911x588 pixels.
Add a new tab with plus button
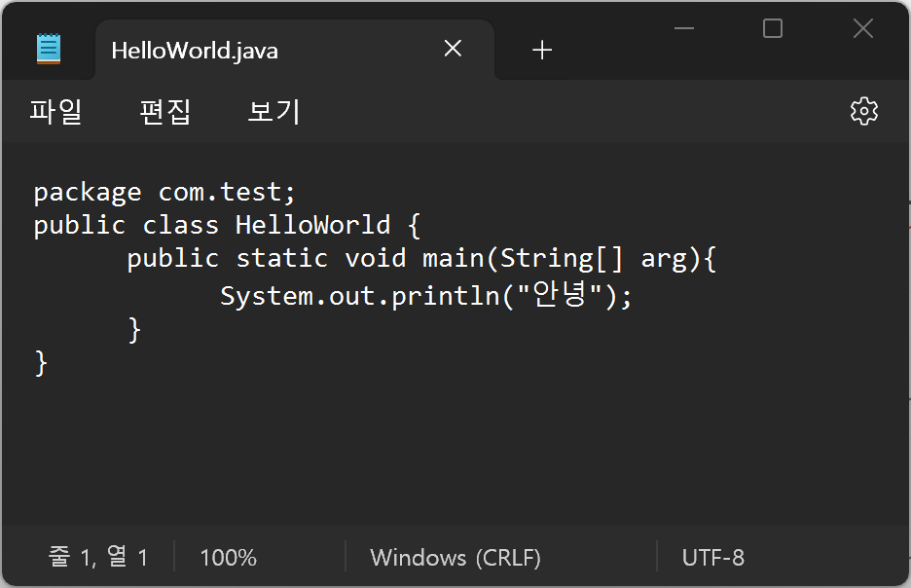541,50
